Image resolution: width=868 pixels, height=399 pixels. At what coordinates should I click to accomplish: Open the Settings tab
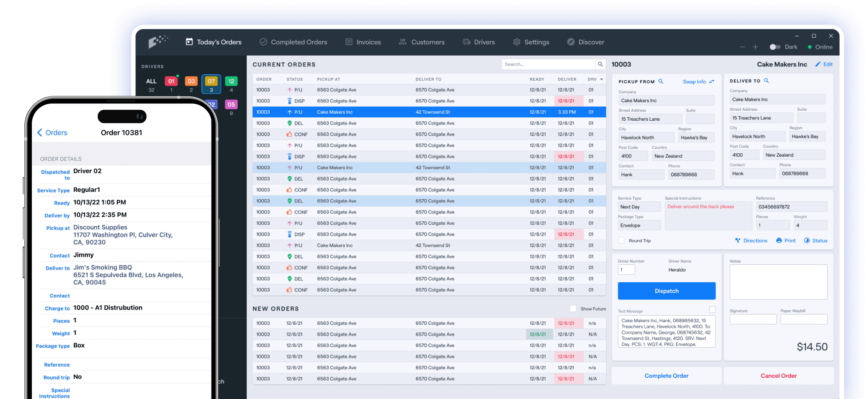click(x=531, y=42)
